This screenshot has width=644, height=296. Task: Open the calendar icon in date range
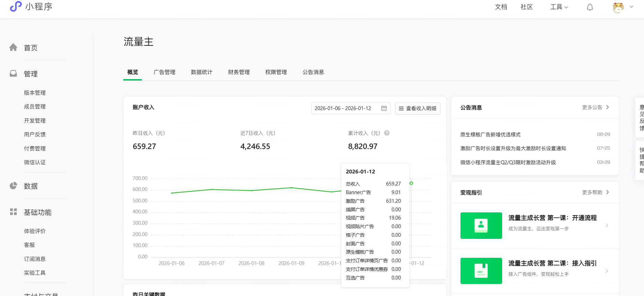coord(384,108)
